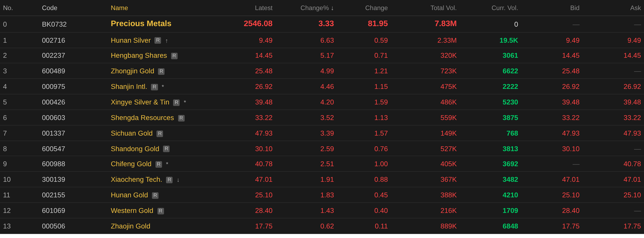Open Xiaocheng Tech. stock details

[136, 180]
